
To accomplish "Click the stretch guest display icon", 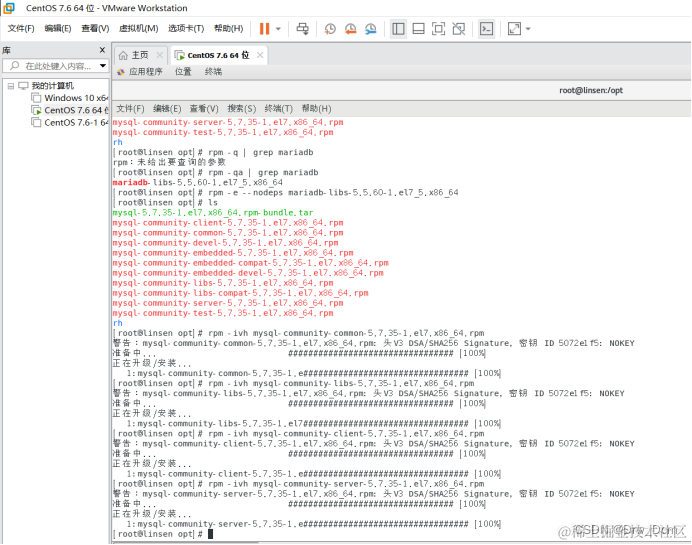I will [515, 29].
